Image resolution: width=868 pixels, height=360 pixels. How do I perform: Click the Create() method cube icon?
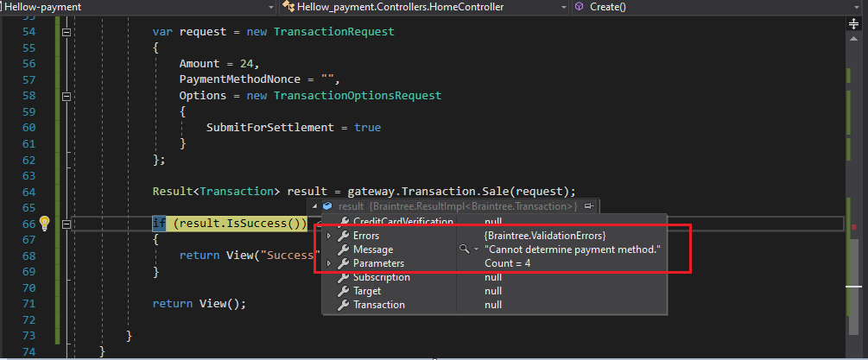580,7
